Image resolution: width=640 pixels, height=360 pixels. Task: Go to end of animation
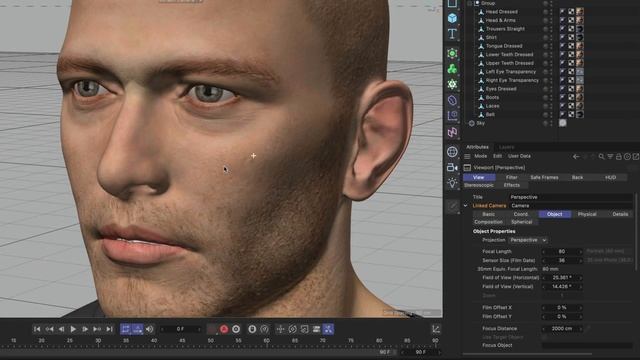click(x=109, y=329)
